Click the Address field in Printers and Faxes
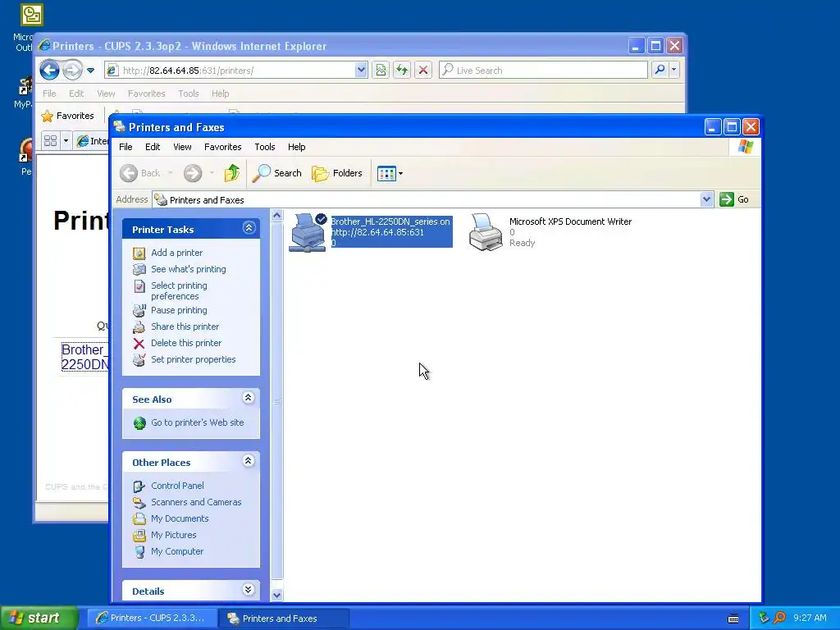840x630 pixels. tap(427, 200)
